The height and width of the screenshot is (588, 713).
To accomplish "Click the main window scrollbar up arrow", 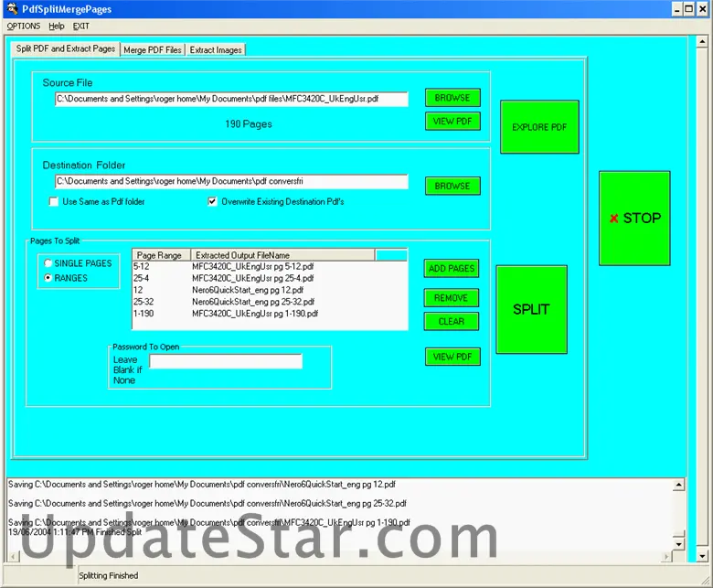I will 703,42.
